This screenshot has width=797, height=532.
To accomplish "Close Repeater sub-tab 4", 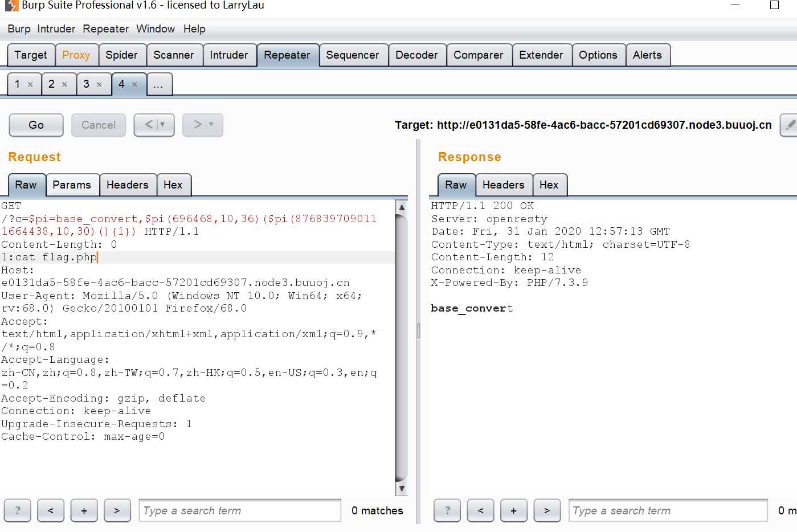I will pos(134,85).
